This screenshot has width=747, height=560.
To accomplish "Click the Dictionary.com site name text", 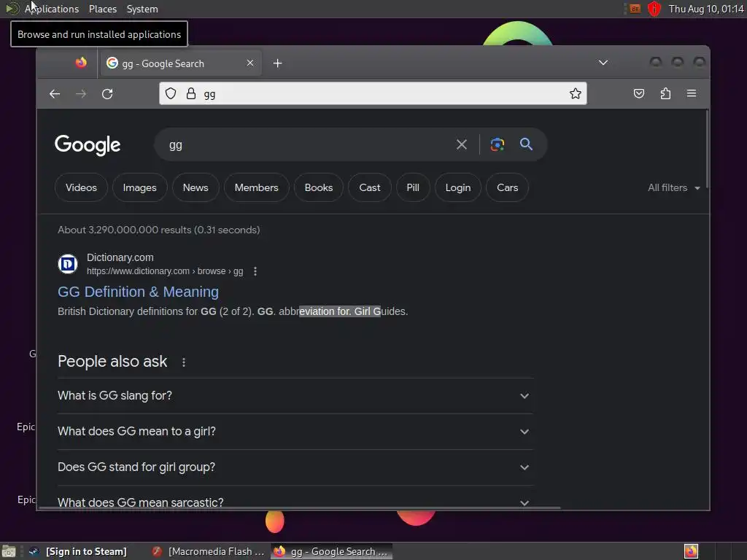I will 120,257.
